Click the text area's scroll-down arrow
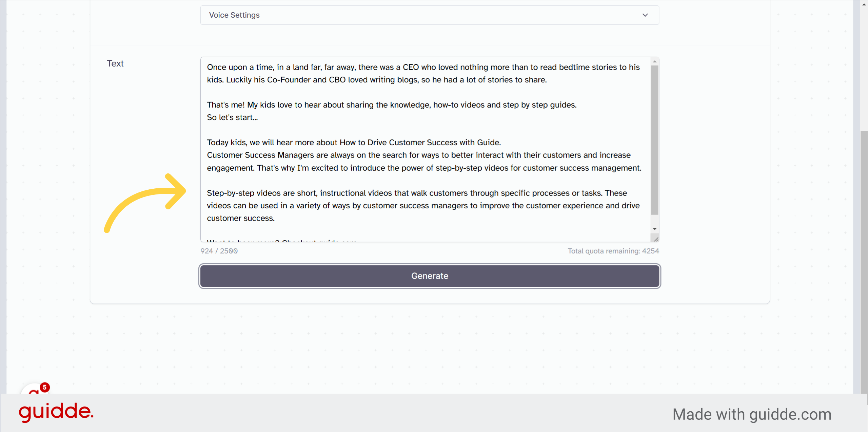 click(654, 229)
